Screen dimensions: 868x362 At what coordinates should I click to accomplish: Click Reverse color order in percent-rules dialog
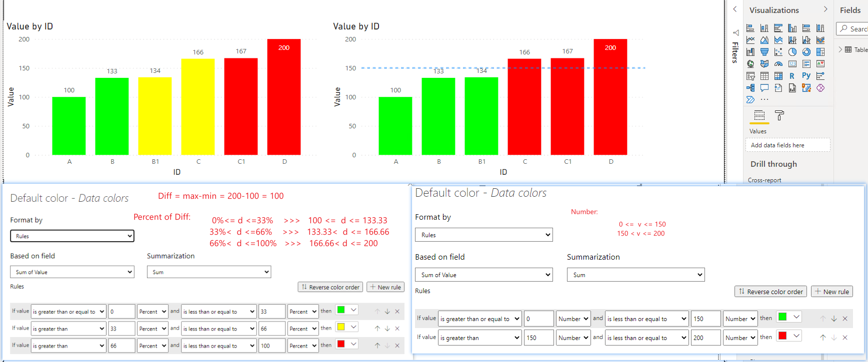330,287
